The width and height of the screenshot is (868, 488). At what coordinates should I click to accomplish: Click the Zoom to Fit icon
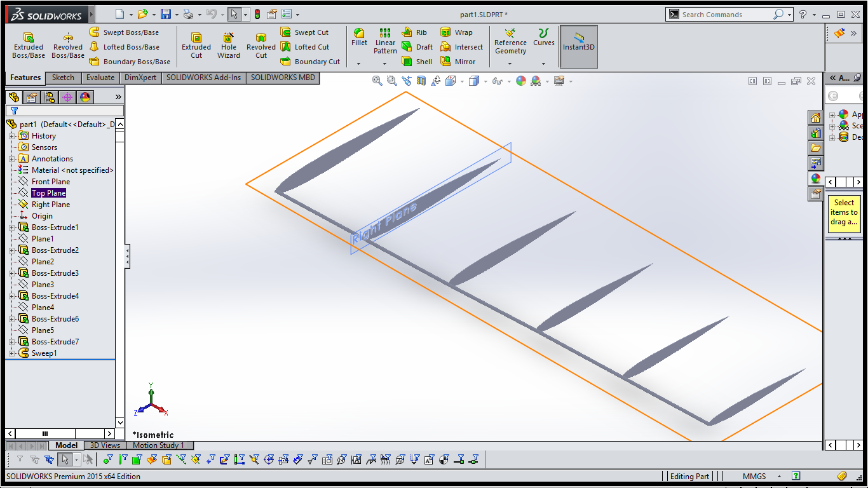click(377, 81)
